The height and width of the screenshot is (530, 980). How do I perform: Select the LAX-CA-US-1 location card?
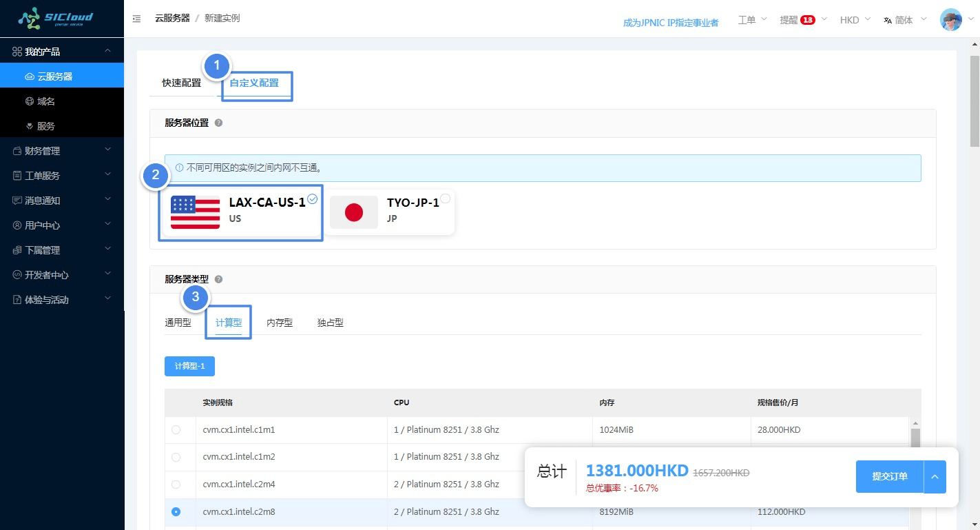pyautogui.click(x=240, y=212)
